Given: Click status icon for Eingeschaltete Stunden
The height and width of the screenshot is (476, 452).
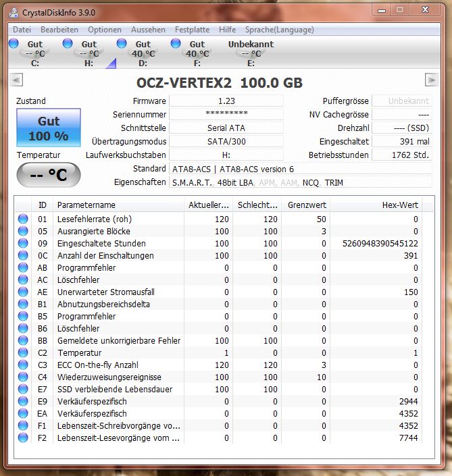Looking at the screenshot, I should [x=23, y=243].
